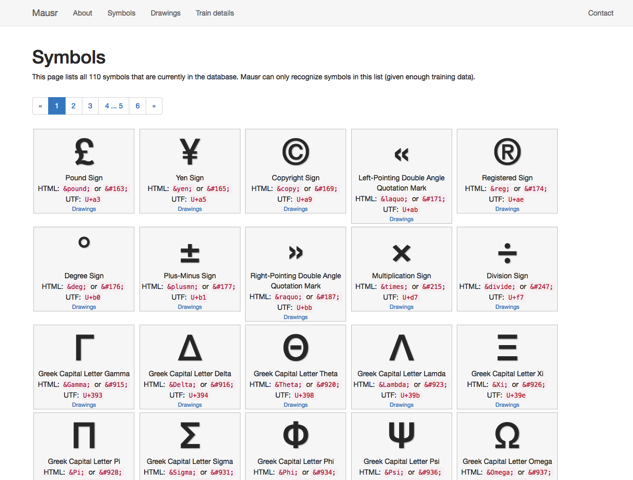Click the &divide; HTML entity code

pyautogui.click(x=500, y=287)
